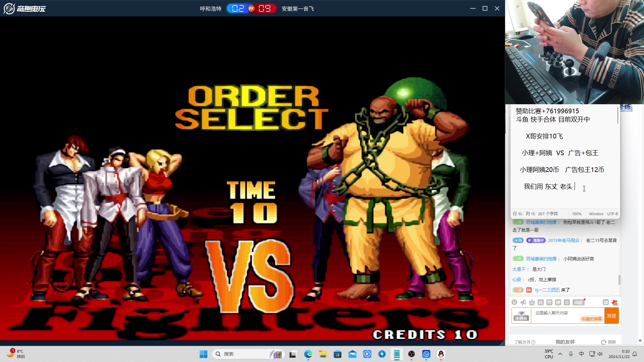Screen dimensions: 644x362
Task: Collapse chat with the up-chevron button
Action: 616,292
